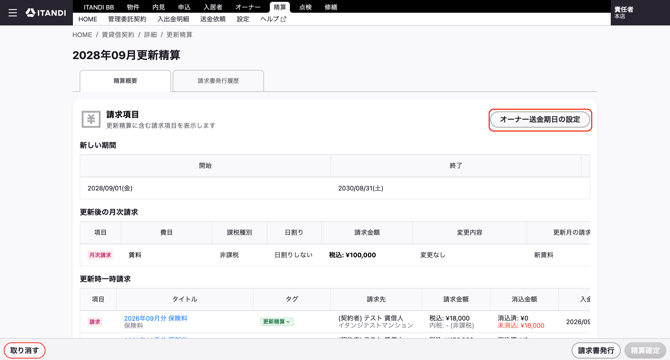This screenshot has width=670, height=360.
Task: Click the 日割りしない cell
Action: pyautogui.click(x=294, y=255)
